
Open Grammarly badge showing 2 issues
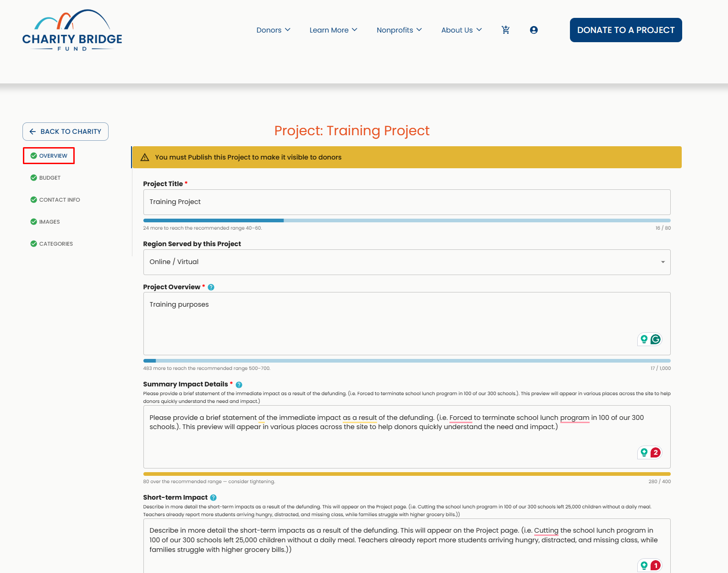pyautogui.click(x=656, y=452)
